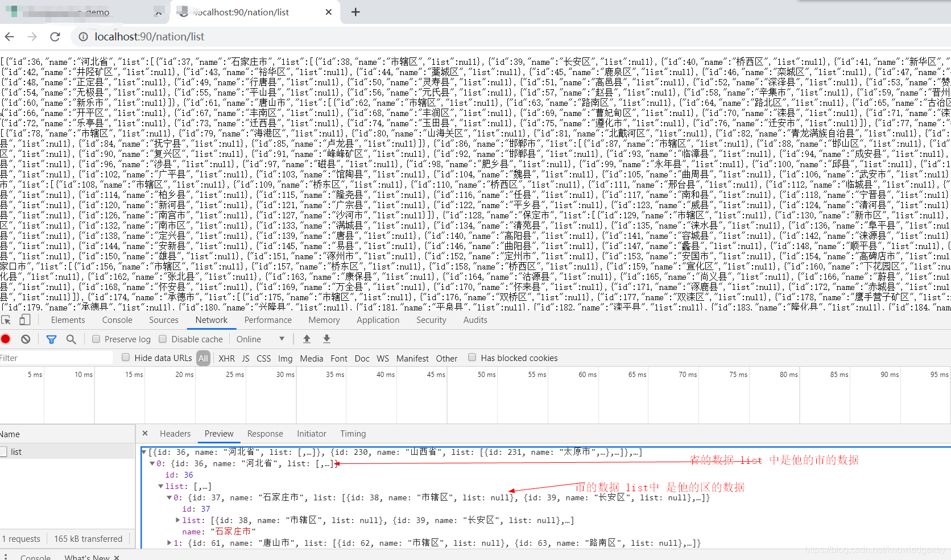This screenshot has width=951, height=560.
Task: Filter requests by Other
Action: point(446,358)
